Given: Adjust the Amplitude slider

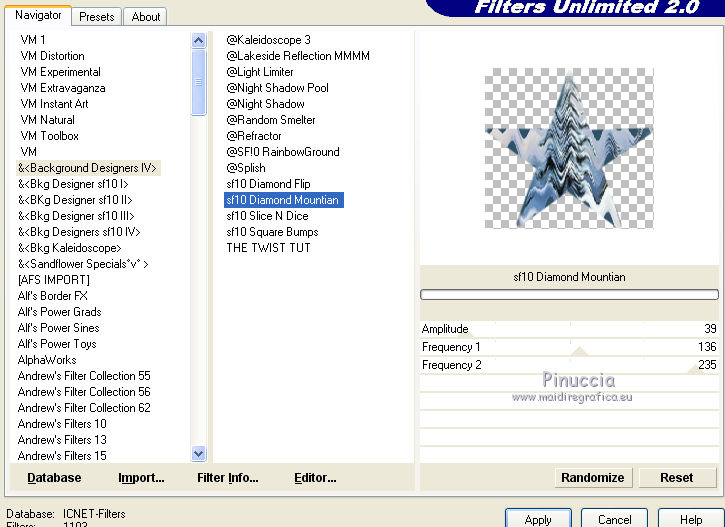Looking at the screenshot, I should (569, 329).
